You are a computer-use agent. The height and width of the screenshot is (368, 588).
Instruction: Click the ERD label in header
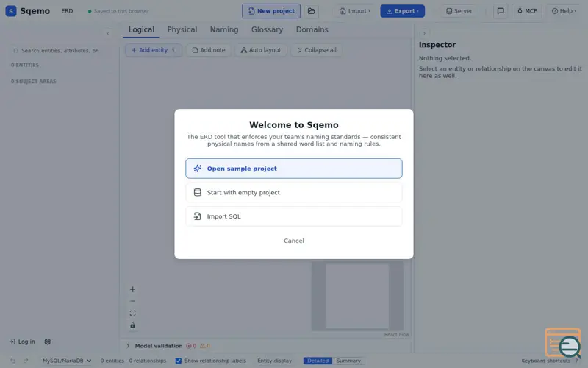tap(67, 11)
